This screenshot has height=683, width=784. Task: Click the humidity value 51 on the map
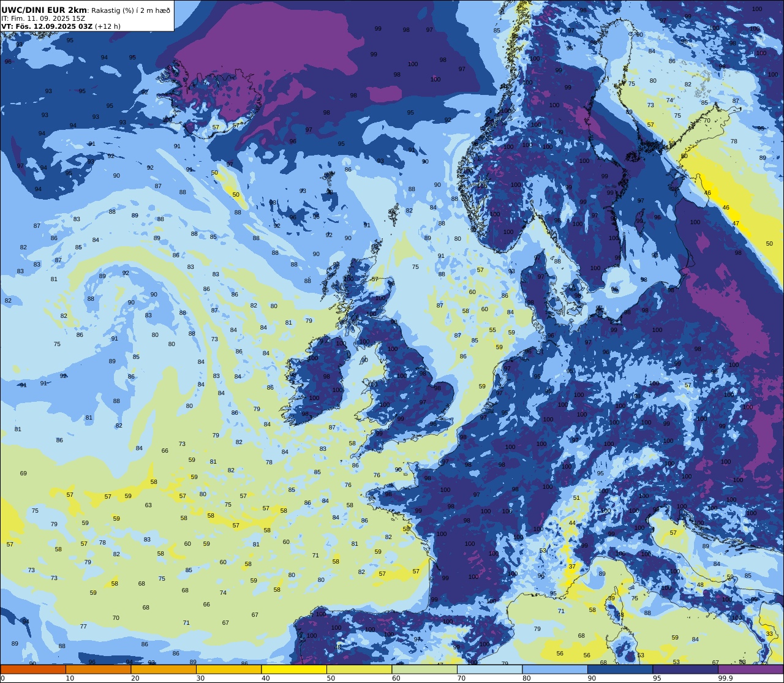(576, 498)
